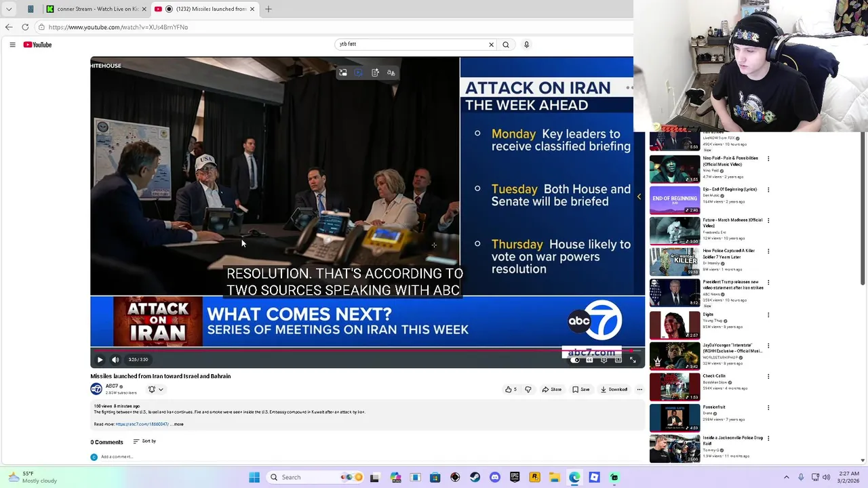Open Epic Games Launcher from taskbar
The width and height of the screenshot is (868, 488).
[x=515, y=477]
